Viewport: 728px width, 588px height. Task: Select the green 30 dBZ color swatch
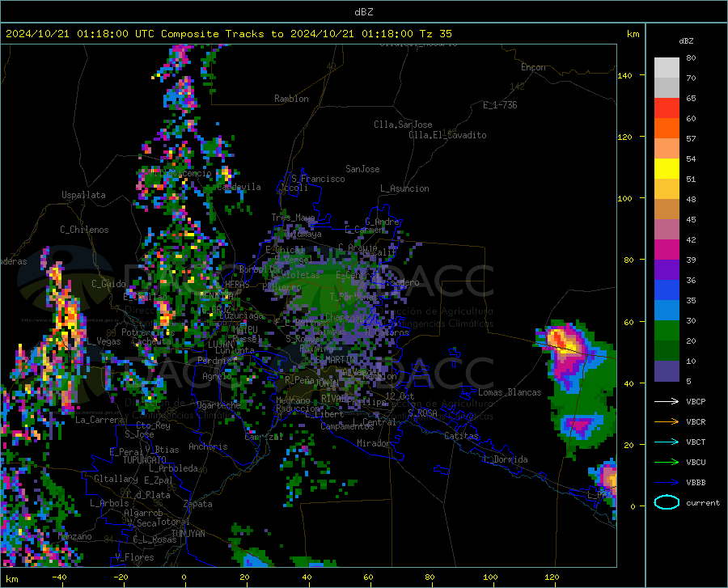click(x=667, y=331)
